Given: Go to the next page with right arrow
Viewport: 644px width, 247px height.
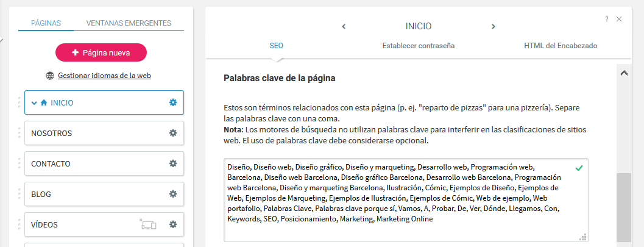Looking at the screenshot, I should (494, 26).
